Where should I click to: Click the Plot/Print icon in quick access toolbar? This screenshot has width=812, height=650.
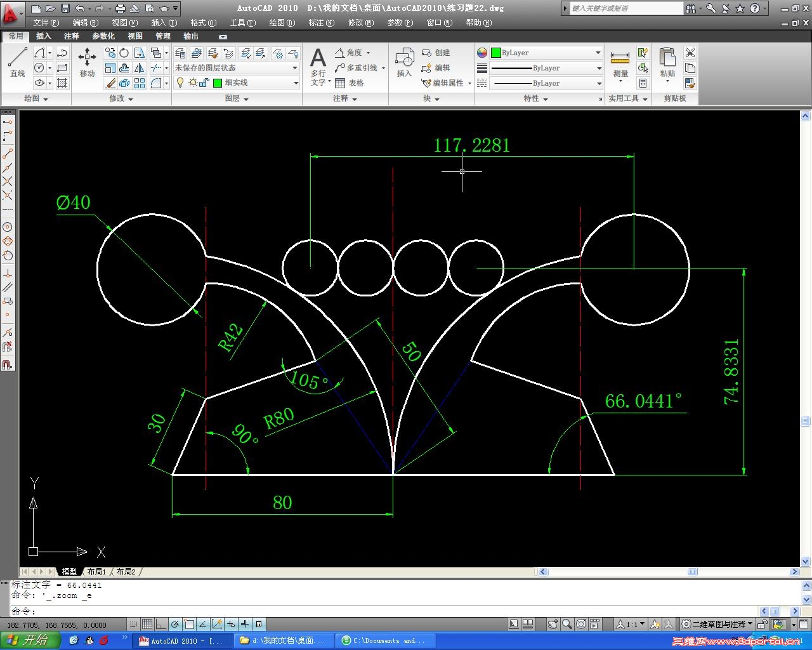tap(121, 8)
